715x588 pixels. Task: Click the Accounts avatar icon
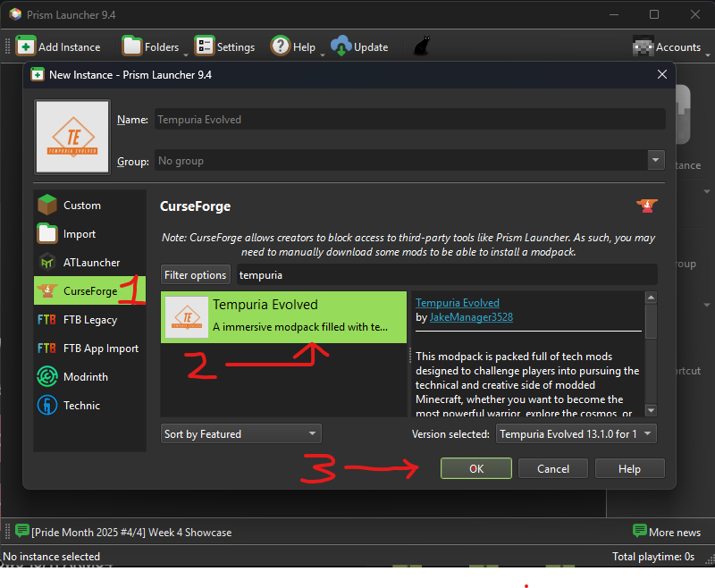643,46
